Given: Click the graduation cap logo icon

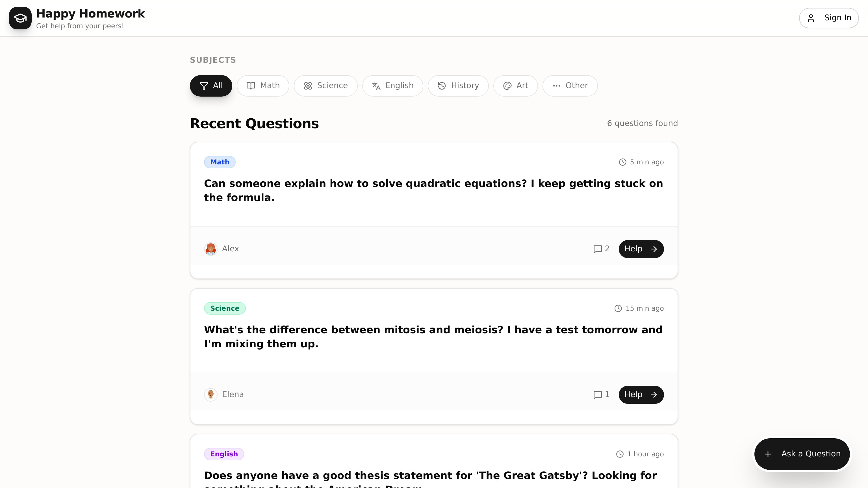Looking at the screenshot, I should click(x=20, y=18).
